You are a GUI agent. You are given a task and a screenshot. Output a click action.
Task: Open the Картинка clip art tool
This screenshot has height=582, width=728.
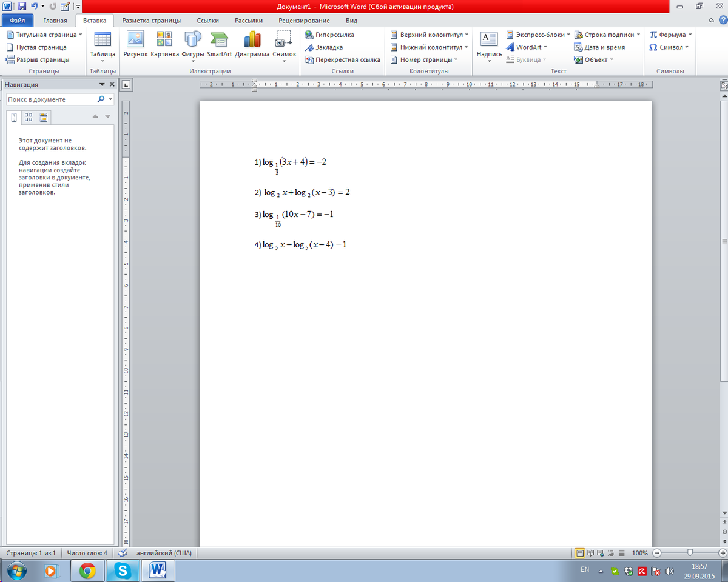164,45
